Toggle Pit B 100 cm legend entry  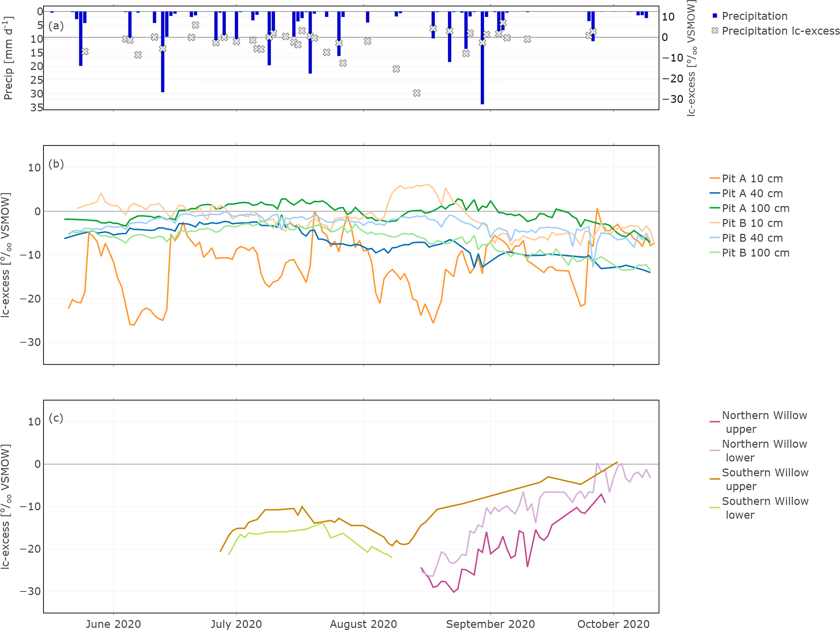[755, 253]
